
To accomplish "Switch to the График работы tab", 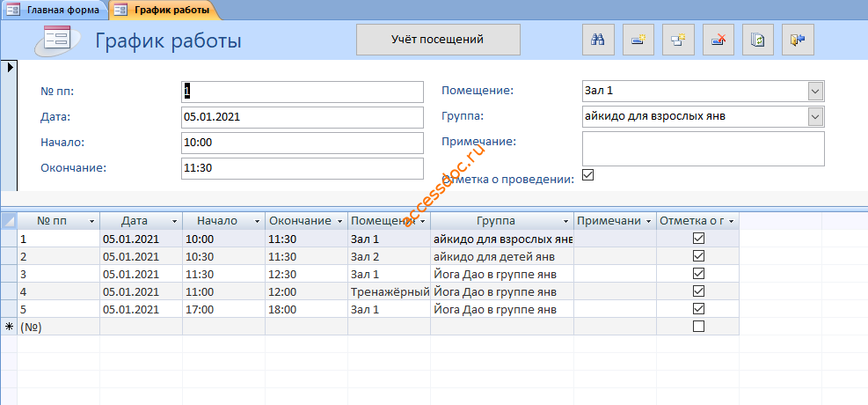I will (x=164, y=10).
